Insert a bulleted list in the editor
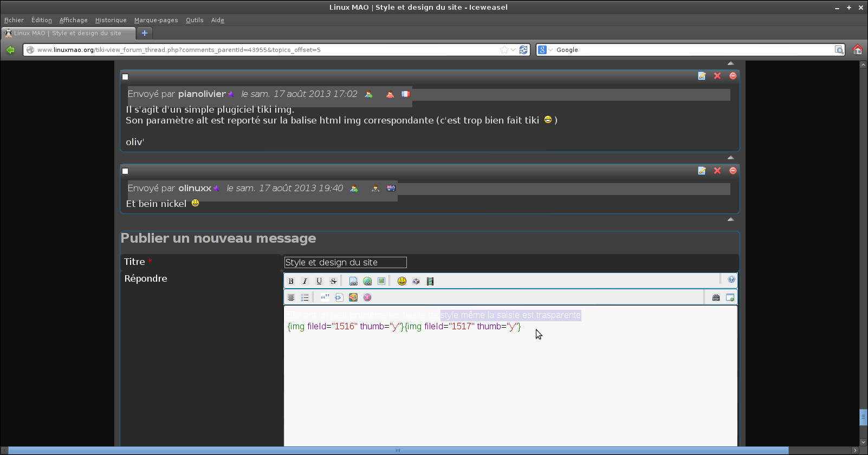The width and height of the screenshot is (868, 455). (x=305, y=297)
